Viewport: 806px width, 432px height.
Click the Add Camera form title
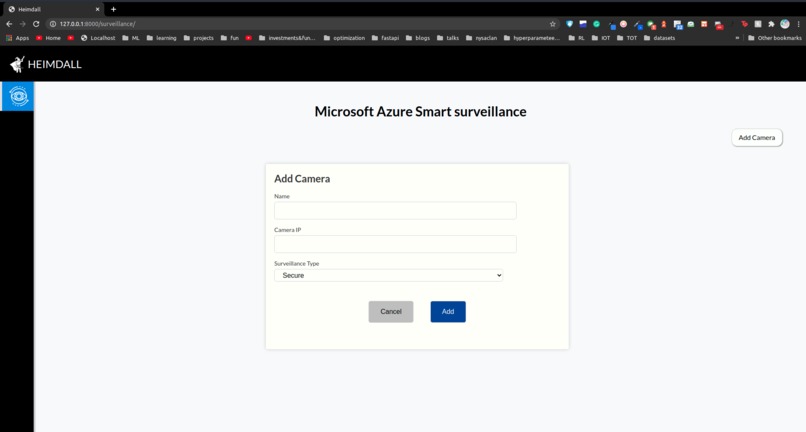[302, 178]
